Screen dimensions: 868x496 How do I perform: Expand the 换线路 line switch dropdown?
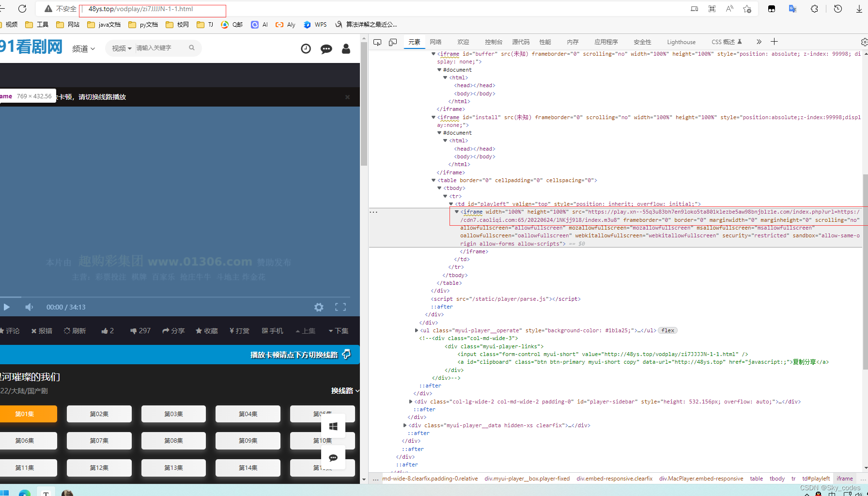click(345, 391)
